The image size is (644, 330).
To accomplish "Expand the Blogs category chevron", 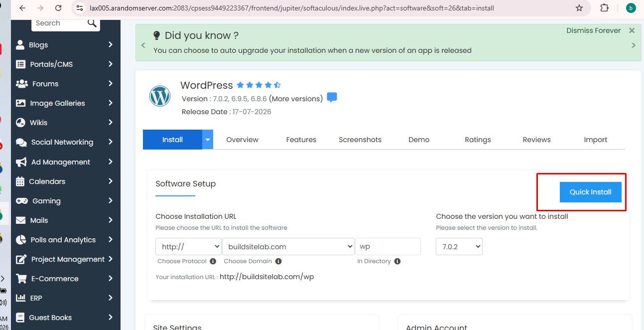I will coord(111,45).
